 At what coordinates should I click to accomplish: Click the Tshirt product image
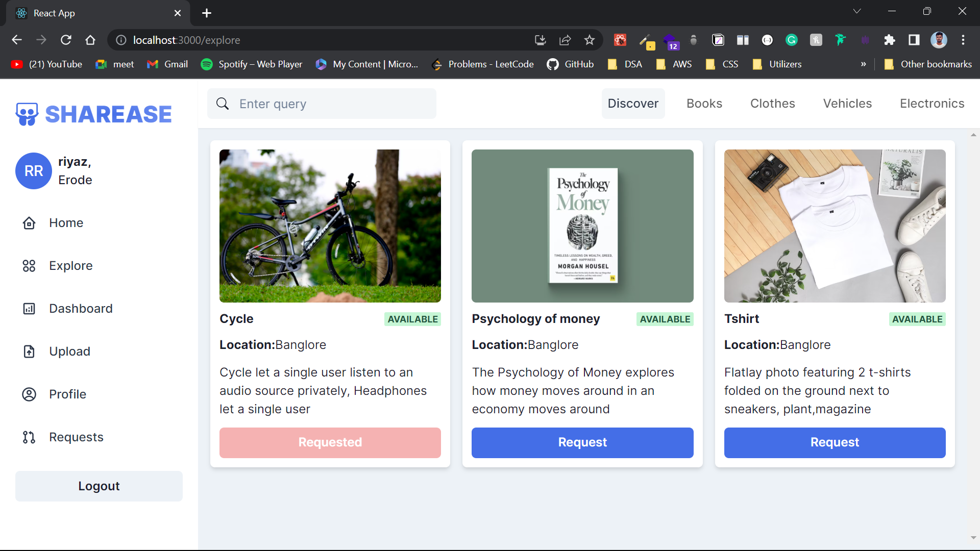tap(835, 226)
